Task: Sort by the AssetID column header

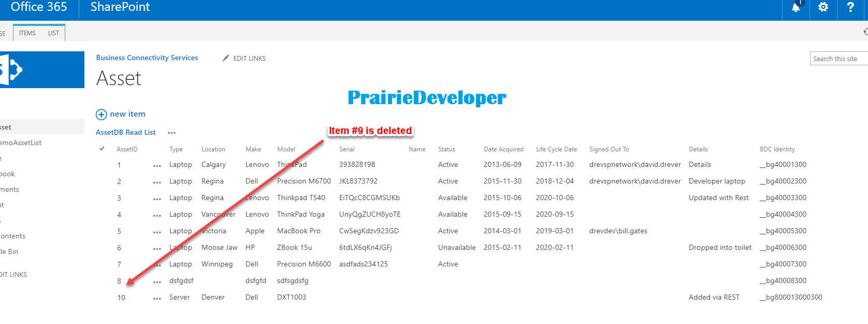Action: (x=127, y=149)
